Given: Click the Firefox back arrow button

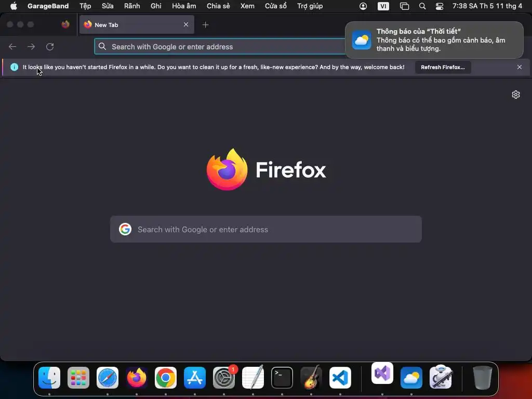Looking at the screenshot, I should coord(12,46).
